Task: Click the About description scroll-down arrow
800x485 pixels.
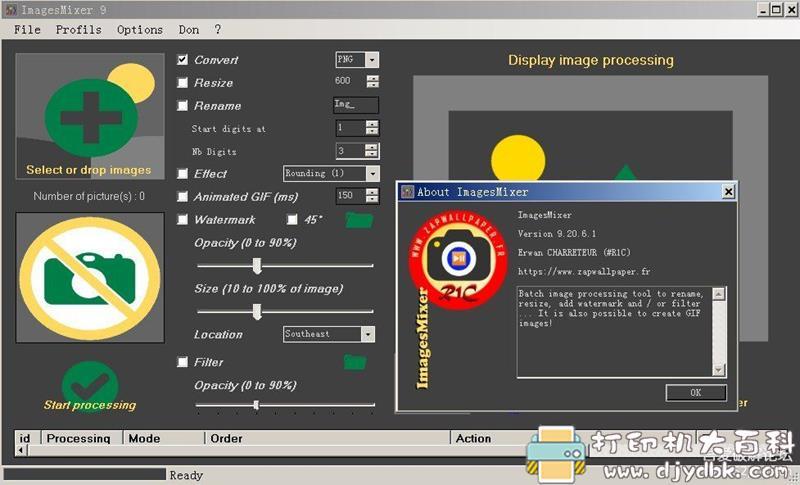Action: (x=718, y=370)
